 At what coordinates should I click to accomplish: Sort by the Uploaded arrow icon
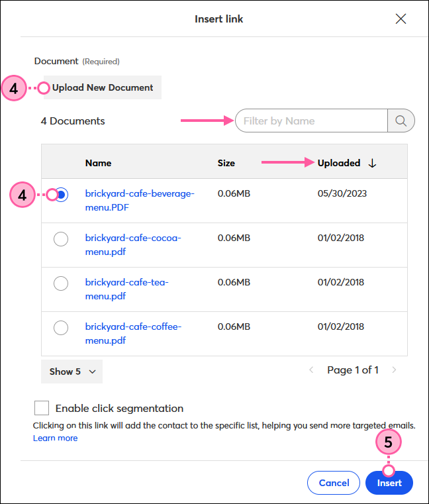pos(372,164)
